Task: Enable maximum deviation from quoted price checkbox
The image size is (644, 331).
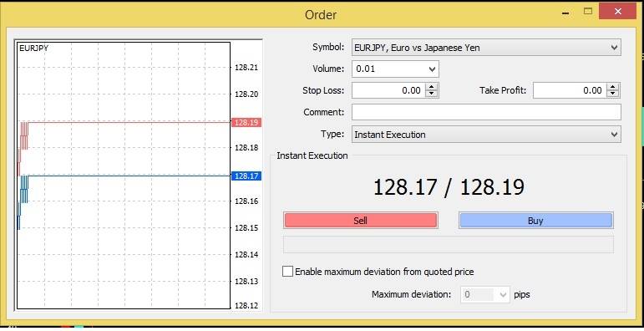Action: point(288,272)
